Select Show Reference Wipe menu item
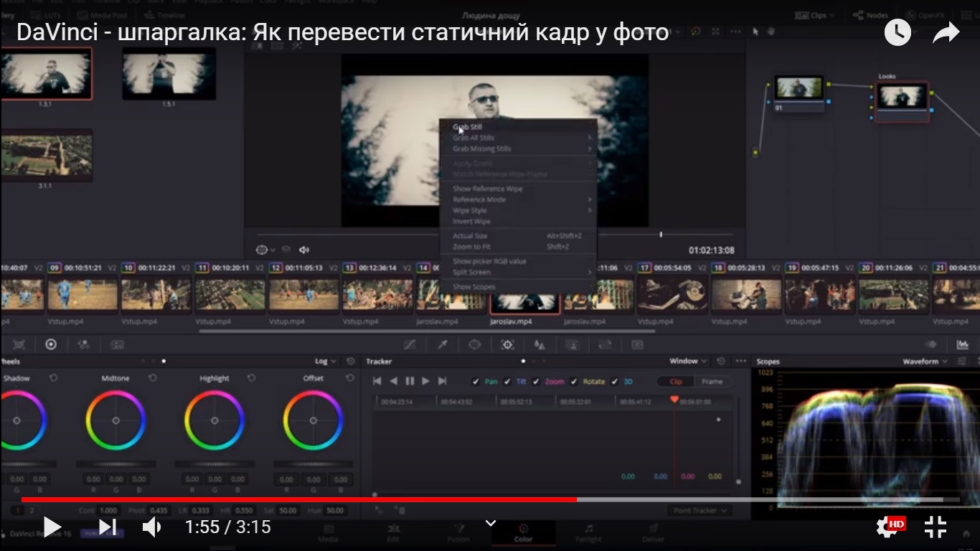980x551 pixels. coord(487,189)
